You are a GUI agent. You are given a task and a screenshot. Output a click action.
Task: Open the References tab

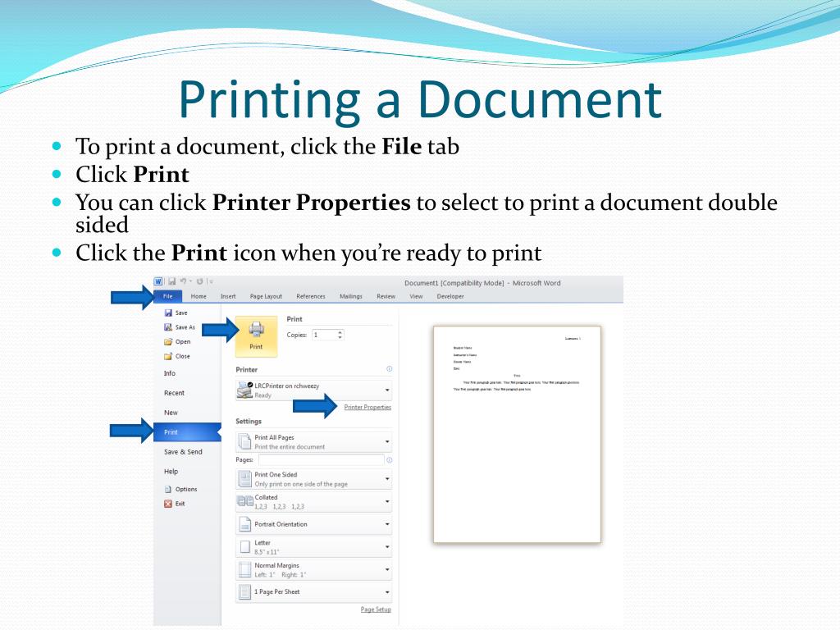[x=311, y=296]
